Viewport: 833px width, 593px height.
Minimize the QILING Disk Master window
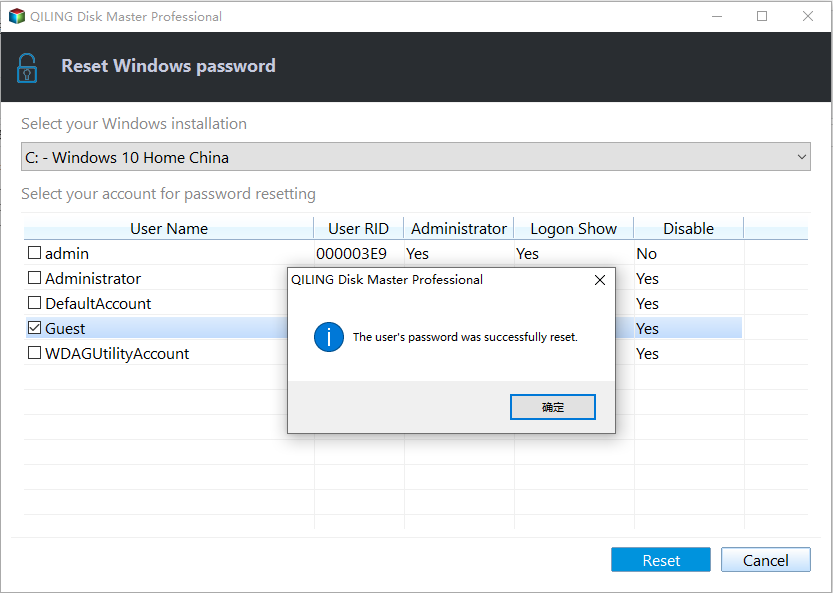coord(717,16)
